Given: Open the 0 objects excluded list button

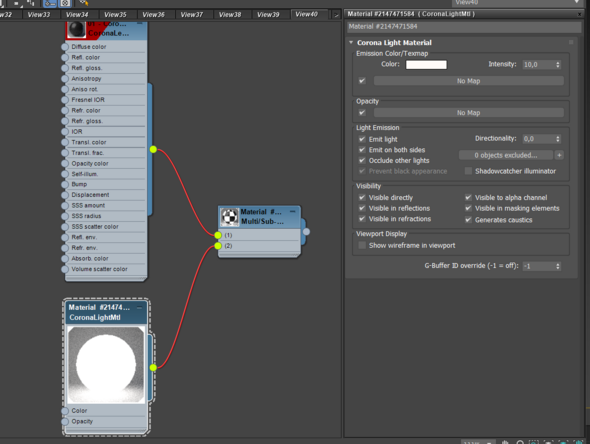Looking at the screenshot, I should (x=506, y=155).
